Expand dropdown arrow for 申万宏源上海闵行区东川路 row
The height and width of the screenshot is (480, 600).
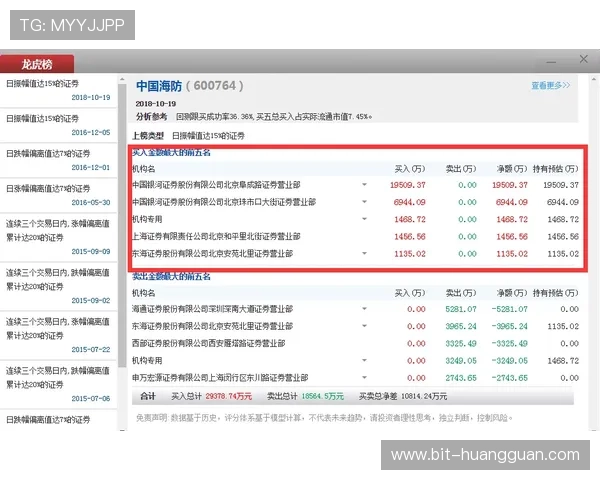pyautogui.click(x=364, y=377)
